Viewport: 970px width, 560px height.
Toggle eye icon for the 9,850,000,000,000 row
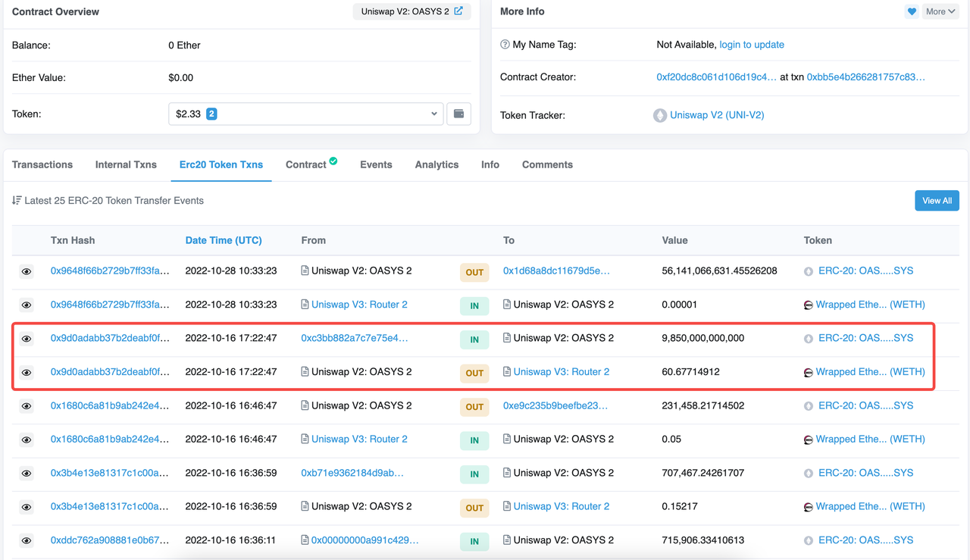pyautogui.click(x=27, y=339)
